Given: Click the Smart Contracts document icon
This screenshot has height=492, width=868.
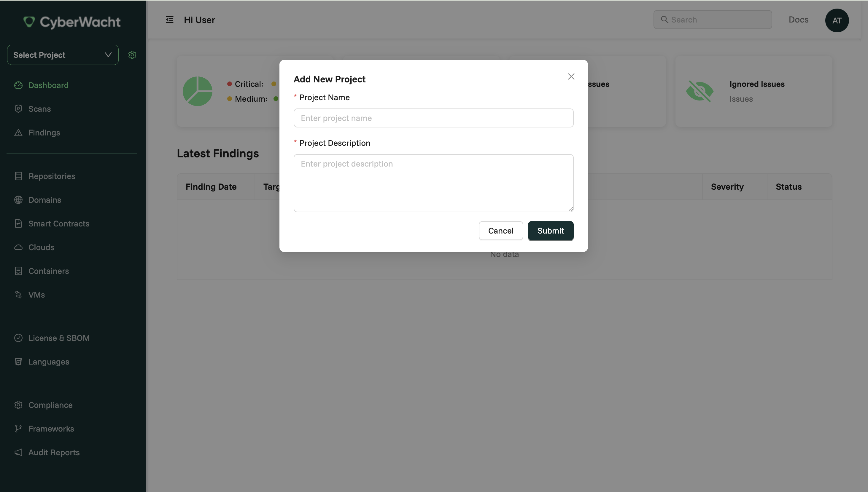Looking at the screenshot, I should [19, 223].
